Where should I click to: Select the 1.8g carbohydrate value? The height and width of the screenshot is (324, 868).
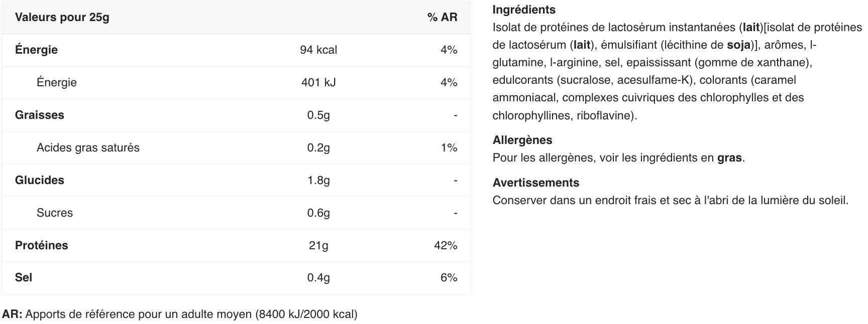click(318, 180)
